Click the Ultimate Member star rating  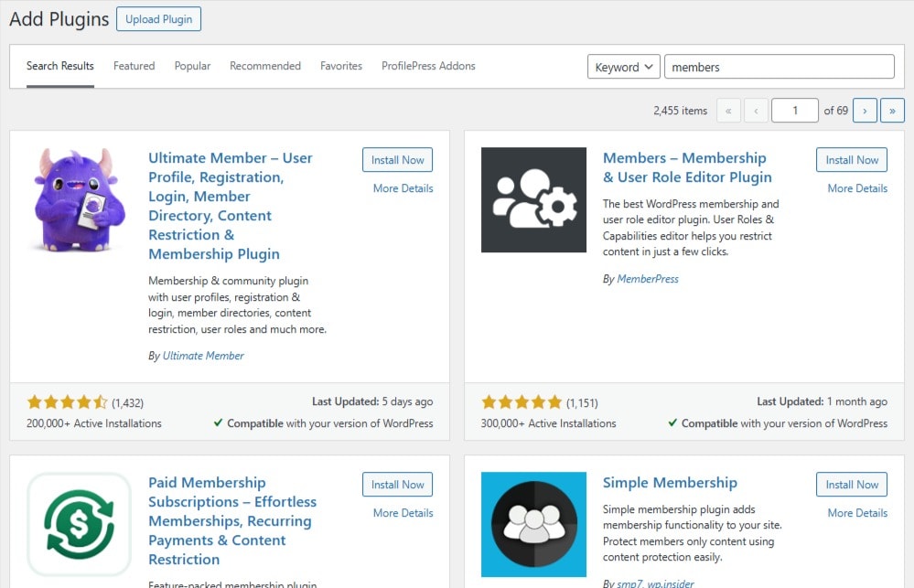click(67, 402)
